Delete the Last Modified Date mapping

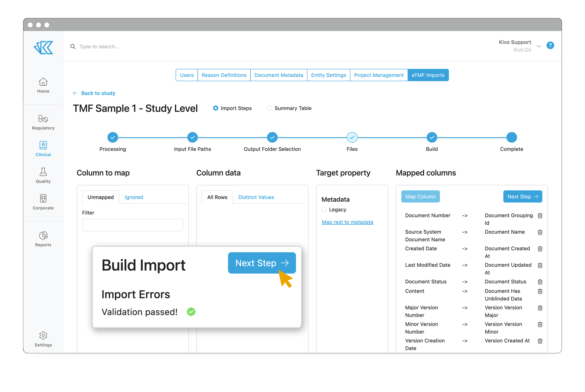540,265
